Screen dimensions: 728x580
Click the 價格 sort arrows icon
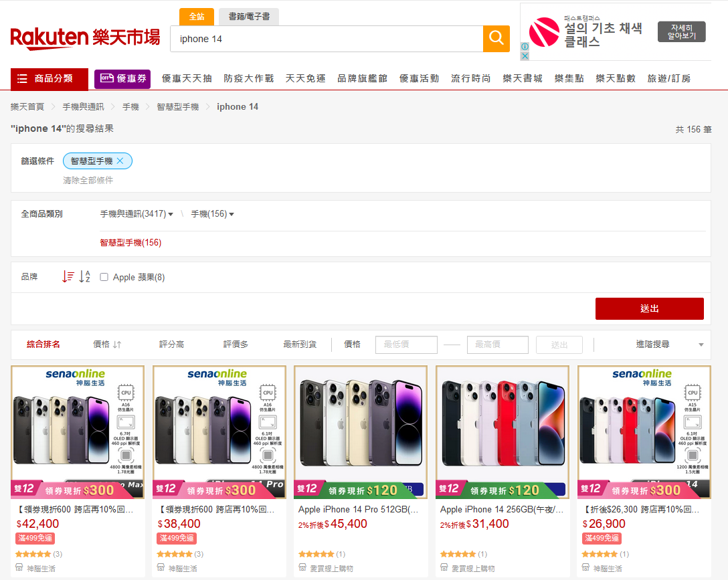(117, 345)
